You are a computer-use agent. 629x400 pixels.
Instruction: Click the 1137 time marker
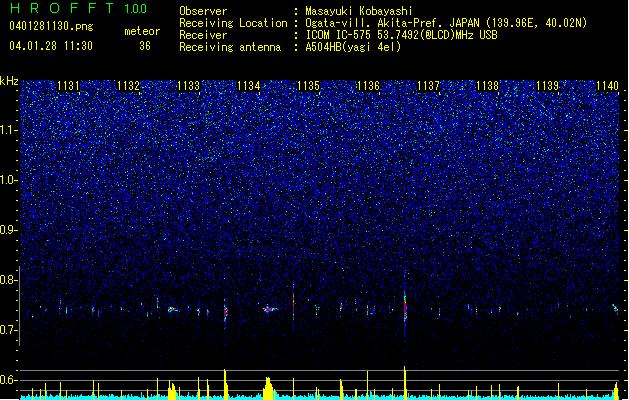coord(428,86)
